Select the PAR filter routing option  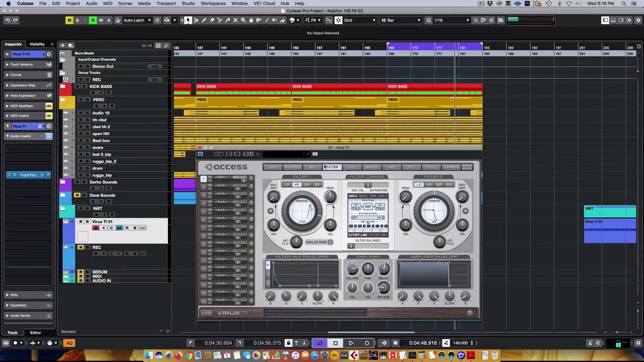(x=373, y=196)
